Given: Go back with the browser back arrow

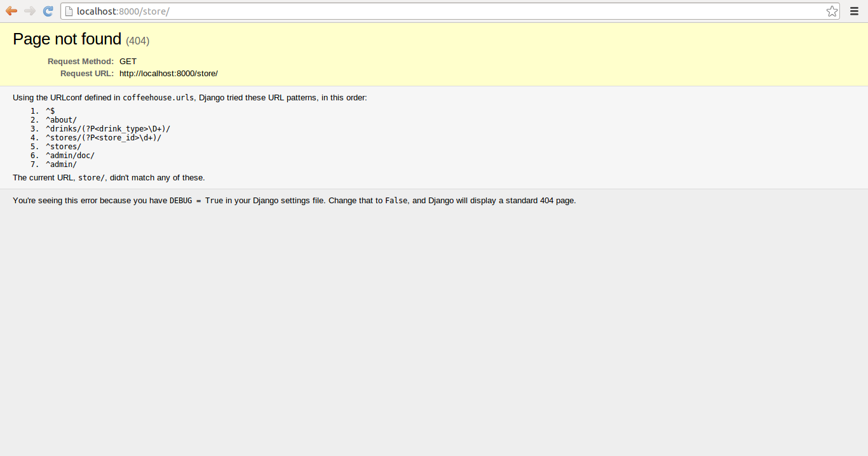Looking at the screenshot, I should pyautogui.click(x=11, y=11).
